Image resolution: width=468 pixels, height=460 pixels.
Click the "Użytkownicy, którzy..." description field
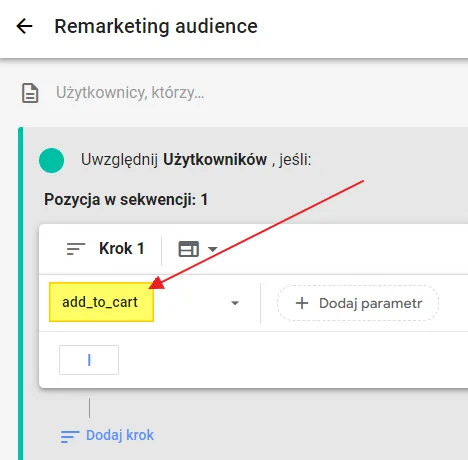pyautogui.click(x=130, y=93)
